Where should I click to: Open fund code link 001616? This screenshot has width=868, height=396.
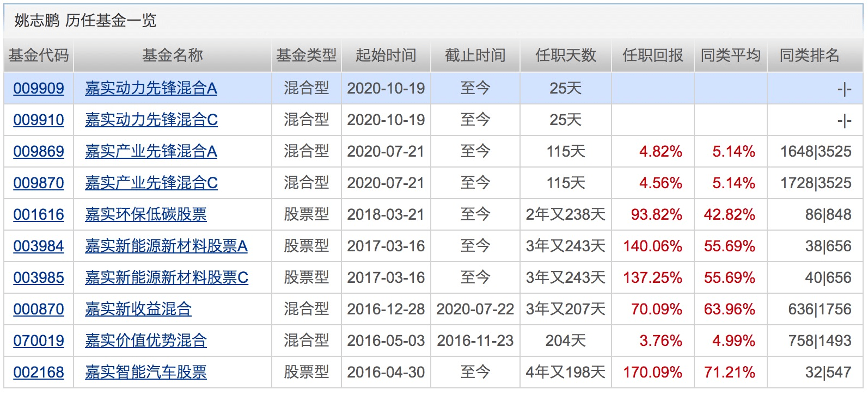tap(39, 214)
